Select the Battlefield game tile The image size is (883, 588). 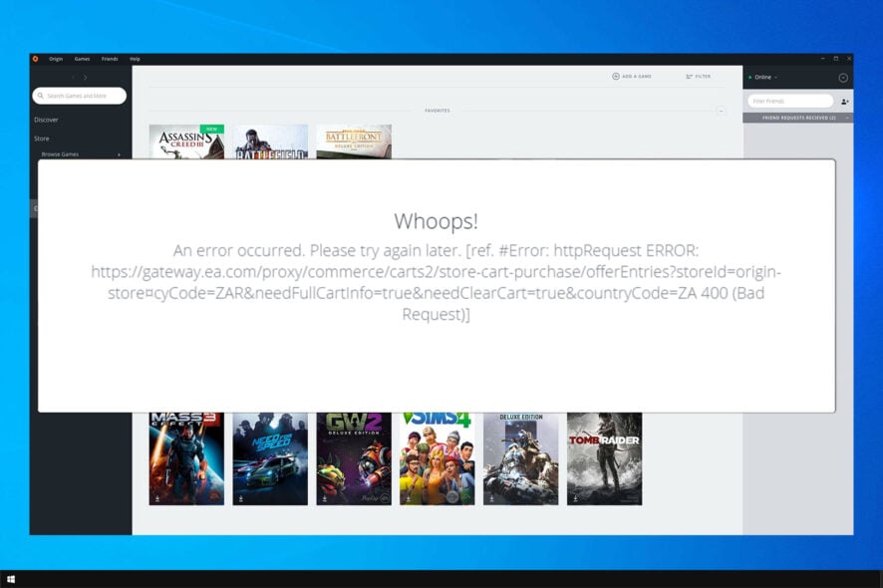(270, 142)
